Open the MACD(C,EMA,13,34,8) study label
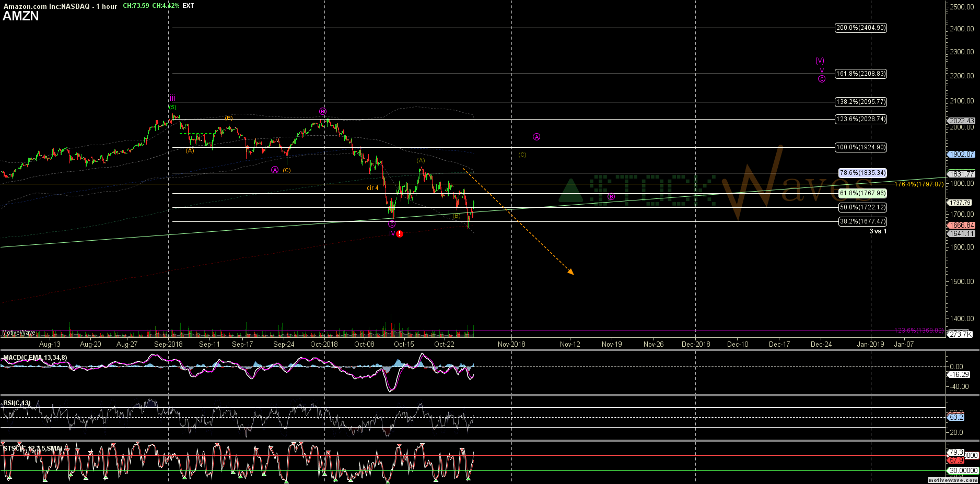This screenshot has height=484, width=980. point(35,358)
